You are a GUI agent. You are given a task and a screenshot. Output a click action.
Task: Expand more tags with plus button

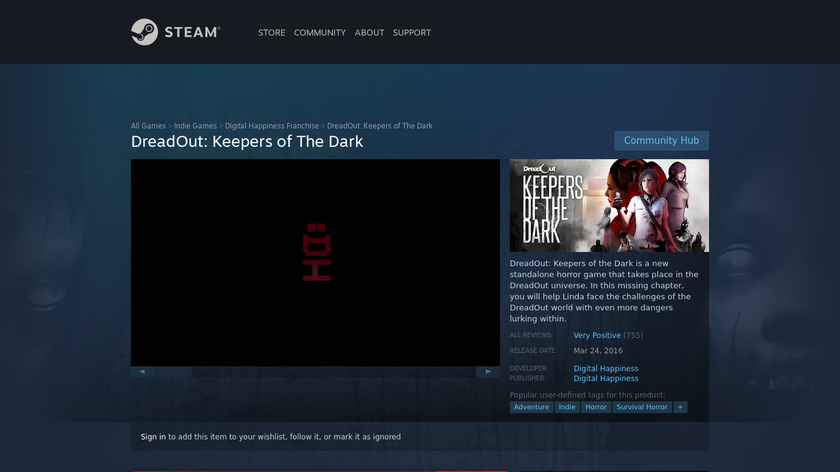pos(680,407)
